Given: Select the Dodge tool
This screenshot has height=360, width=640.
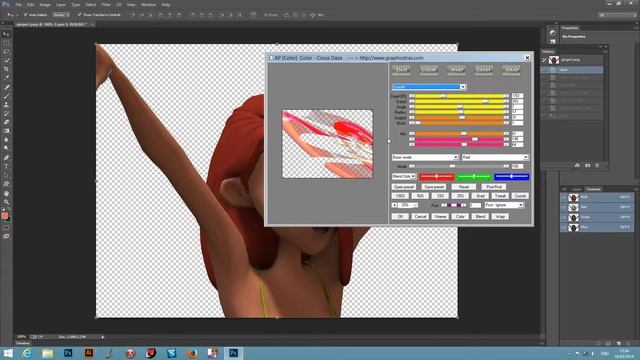Looking at the screenshot, I should [x=6, y=149].
